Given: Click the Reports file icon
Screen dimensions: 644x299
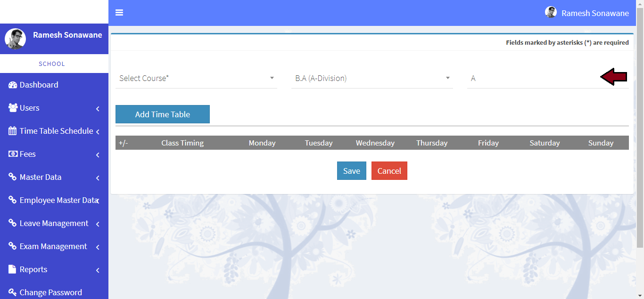Looking at the screenshot, I should click(x=13, y=269).
